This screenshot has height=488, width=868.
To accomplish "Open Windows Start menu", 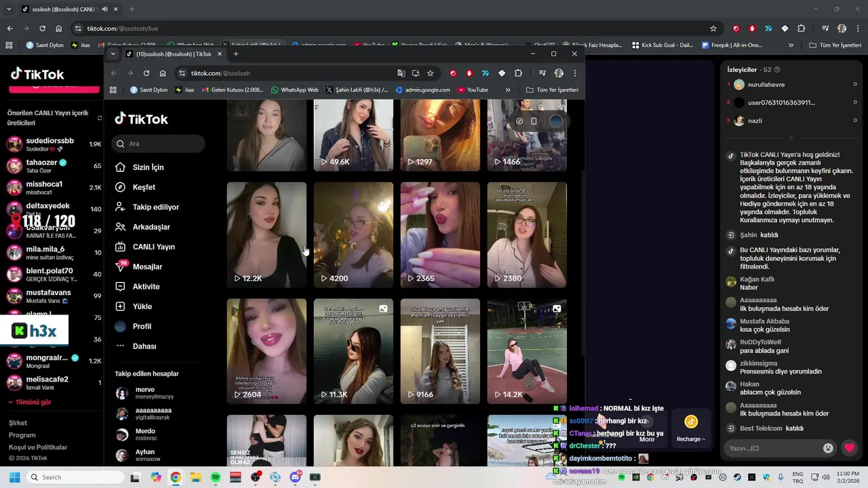I will pos(14,477).
